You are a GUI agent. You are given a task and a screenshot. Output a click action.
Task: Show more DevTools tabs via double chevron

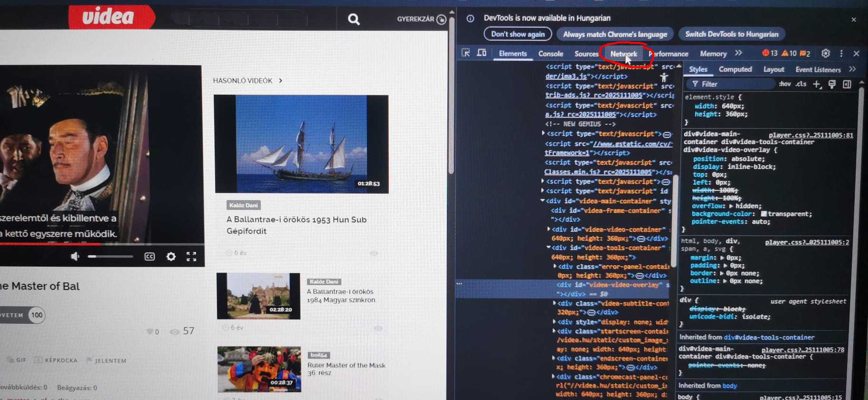738,53
